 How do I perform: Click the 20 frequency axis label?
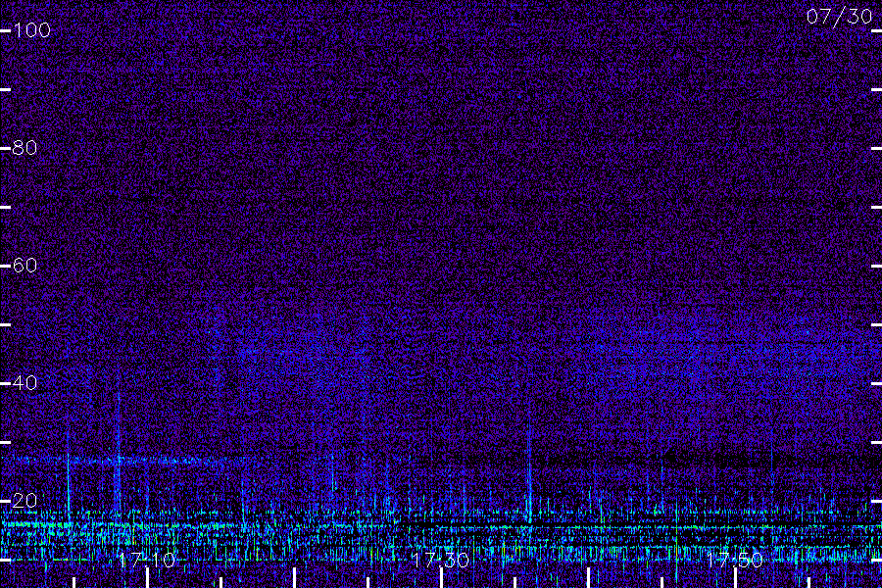(24, 500)
